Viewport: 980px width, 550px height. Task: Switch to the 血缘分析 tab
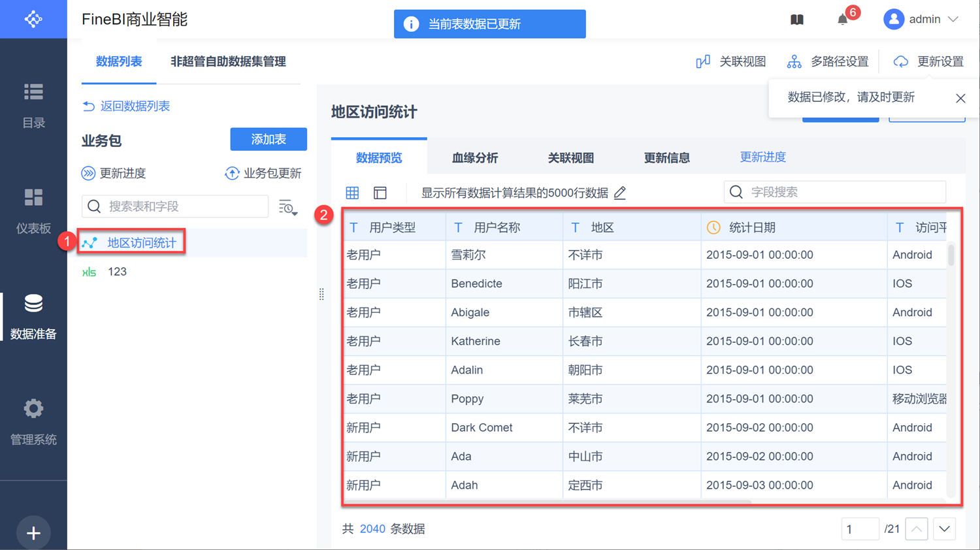474,157
